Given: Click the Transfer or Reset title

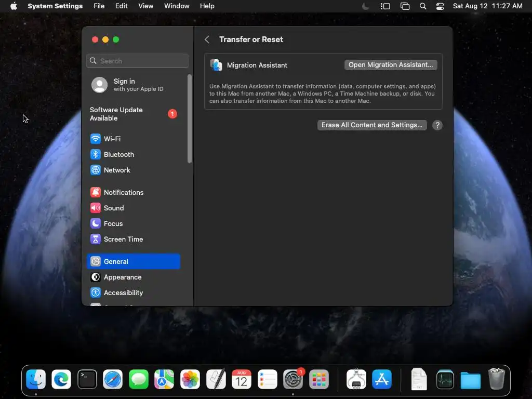Looking at the screenshot, I should [x=251, y=39].
